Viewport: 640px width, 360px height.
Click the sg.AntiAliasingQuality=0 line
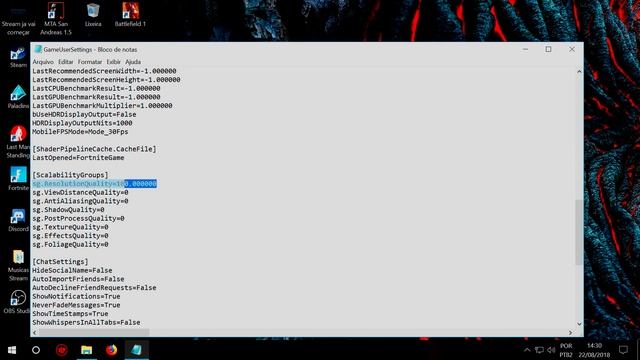pyautogui.click(x=80, y=201)
